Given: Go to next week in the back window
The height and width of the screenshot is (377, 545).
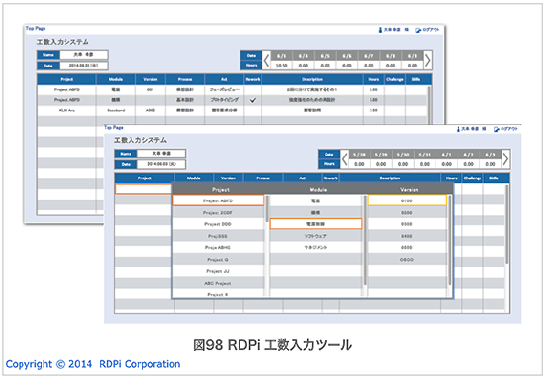Looking at the screenshot, I should coord(428,60).
